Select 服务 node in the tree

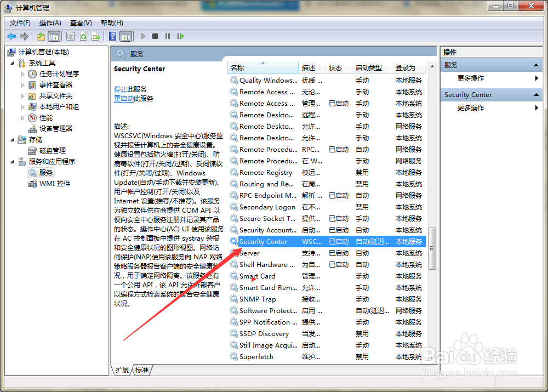[x=46, y=172]
